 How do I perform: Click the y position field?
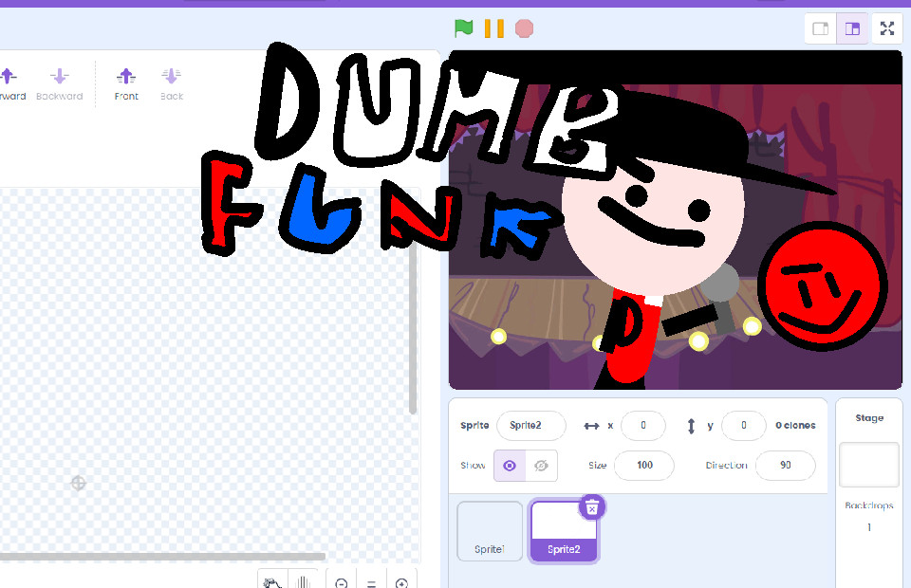(x=744, y=426)
